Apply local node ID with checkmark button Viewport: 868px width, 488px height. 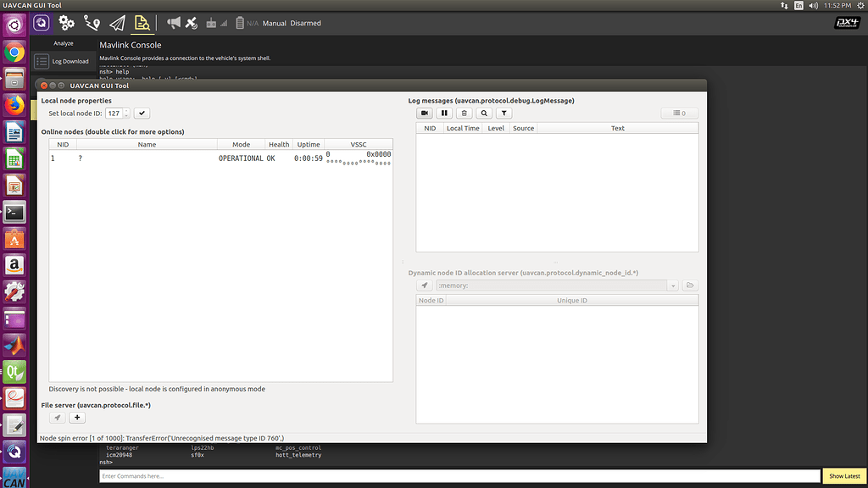(x=142, y=114)
